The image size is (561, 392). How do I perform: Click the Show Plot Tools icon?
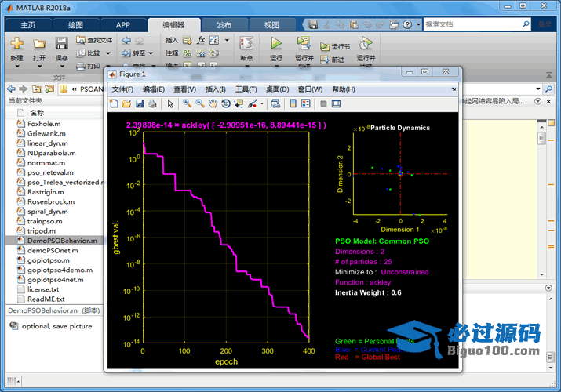[337, 103]
